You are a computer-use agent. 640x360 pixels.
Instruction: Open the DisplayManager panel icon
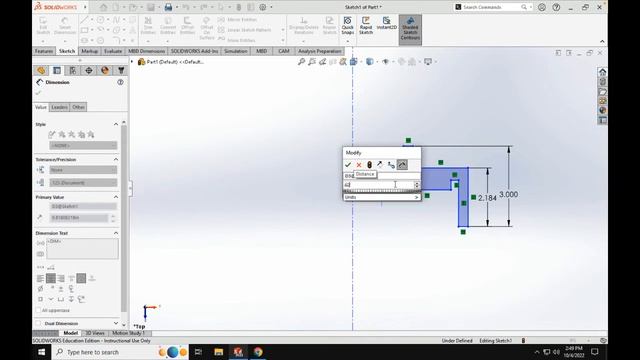click(105, 71)
